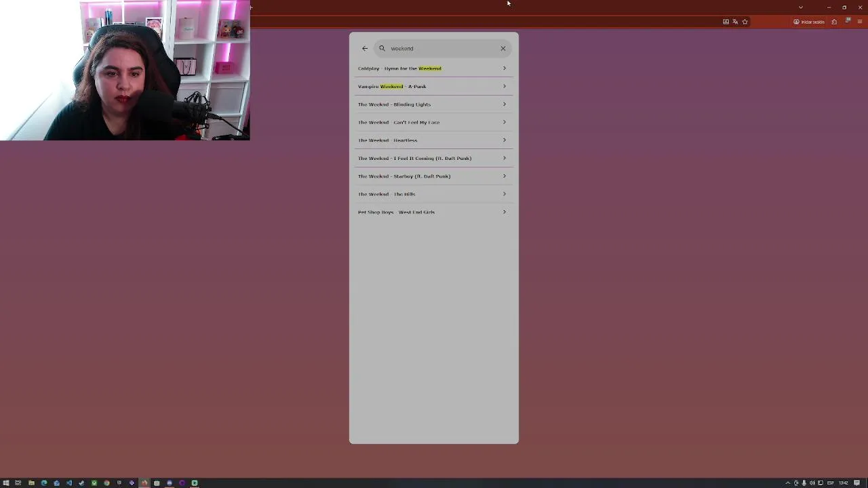Select The Weeknd - Blinding Lights
The width and height of the screenshot is (868, 488).
pyautogui.click(x=434, y=104)
